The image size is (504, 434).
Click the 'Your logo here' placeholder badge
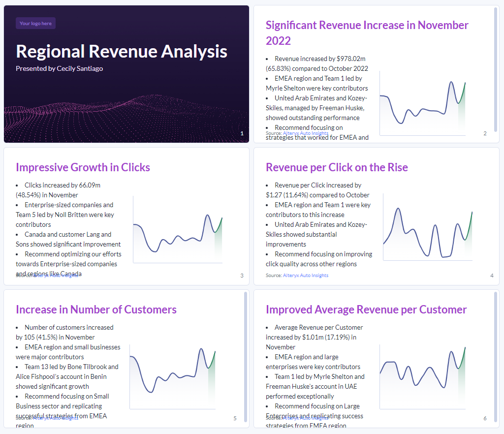tap(35, 24)
